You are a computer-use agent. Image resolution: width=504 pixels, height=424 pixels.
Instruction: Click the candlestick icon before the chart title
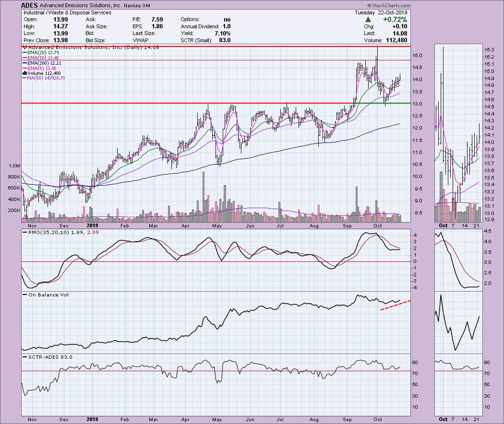pos(24,47)
